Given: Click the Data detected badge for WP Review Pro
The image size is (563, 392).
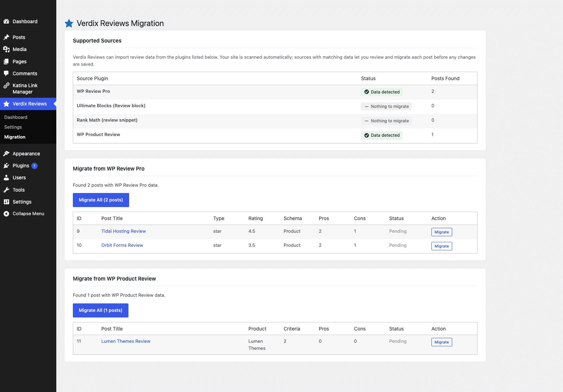Looking at the screenshot, I should (x=382, y=92).
